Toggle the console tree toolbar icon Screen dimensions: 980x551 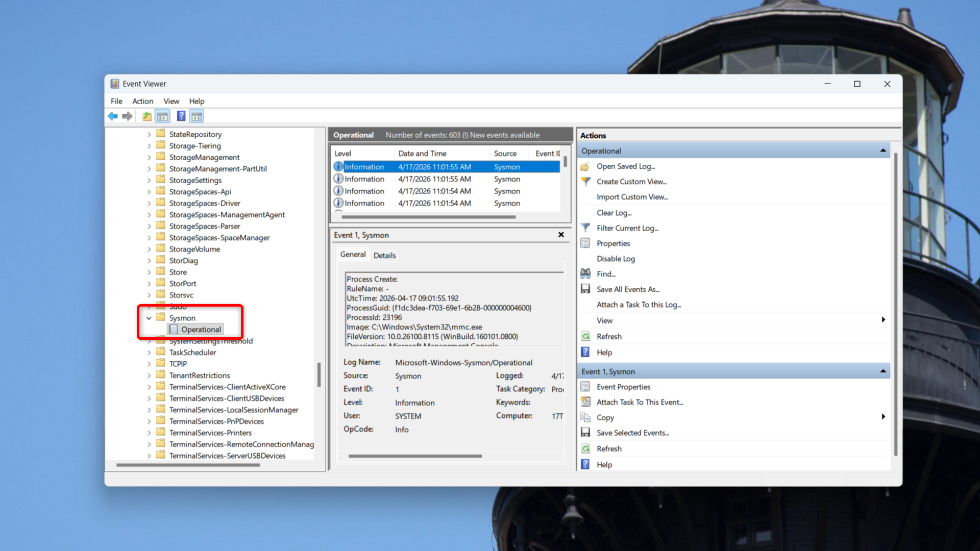163,116
